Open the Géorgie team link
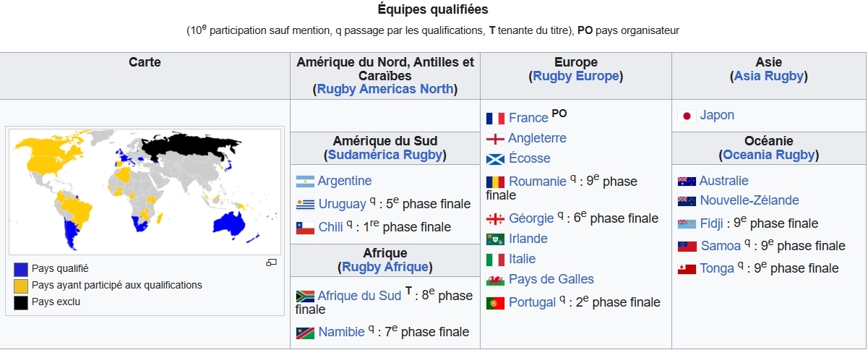Image resolution: width=868 pixels, height=350 pixels. (531, 218)
